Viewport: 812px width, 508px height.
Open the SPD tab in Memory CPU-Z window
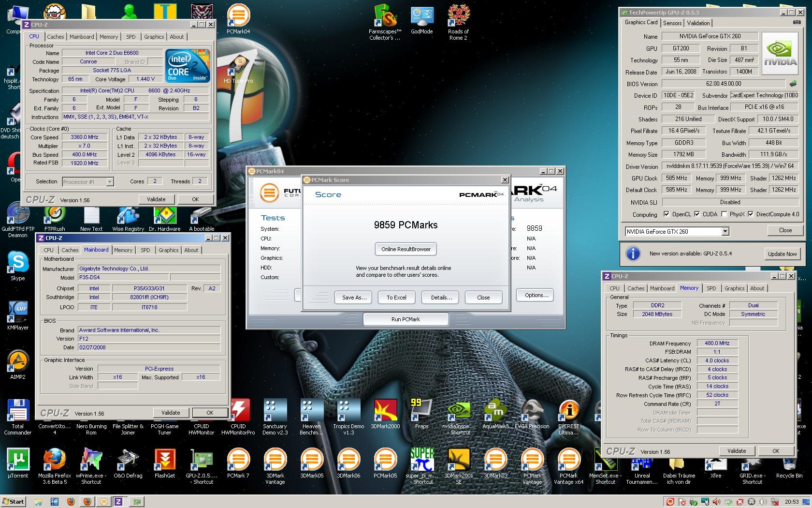click(x=711, y=288)
